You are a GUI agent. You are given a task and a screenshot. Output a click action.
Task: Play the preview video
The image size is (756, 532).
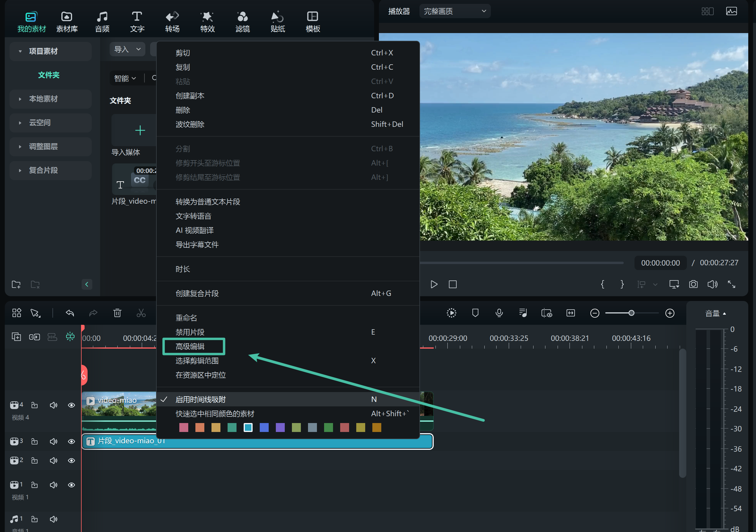click(434, 285)
